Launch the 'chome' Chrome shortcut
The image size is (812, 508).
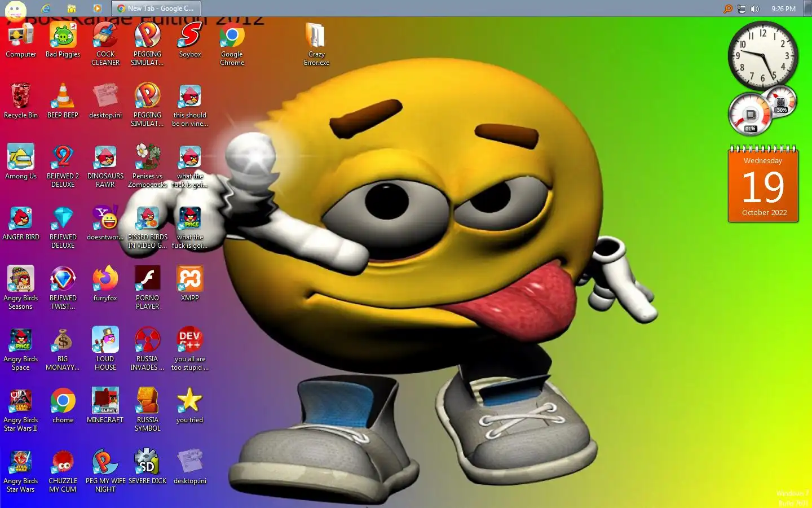point(63,406)
